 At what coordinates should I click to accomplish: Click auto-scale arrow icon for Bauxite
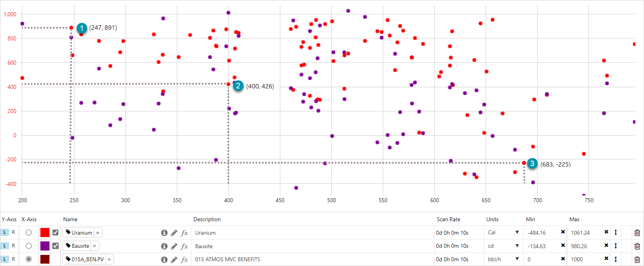616,246
